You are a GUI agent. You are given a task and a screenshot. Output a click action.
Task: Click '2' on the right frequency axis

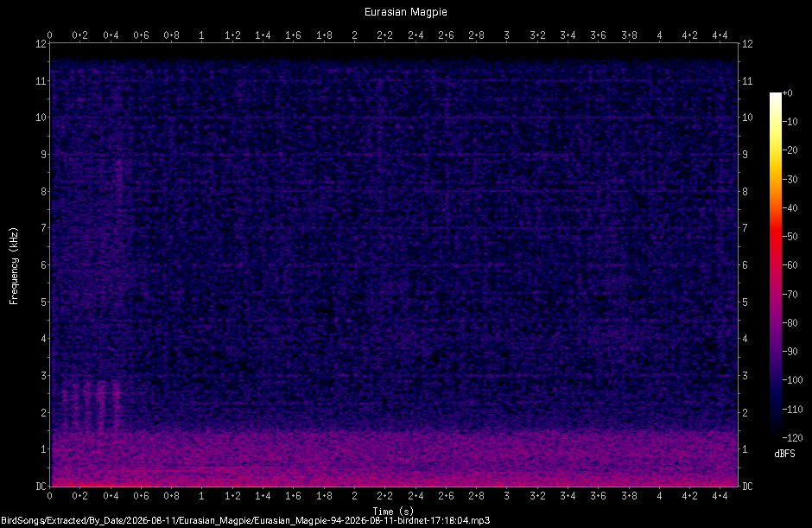745,412
